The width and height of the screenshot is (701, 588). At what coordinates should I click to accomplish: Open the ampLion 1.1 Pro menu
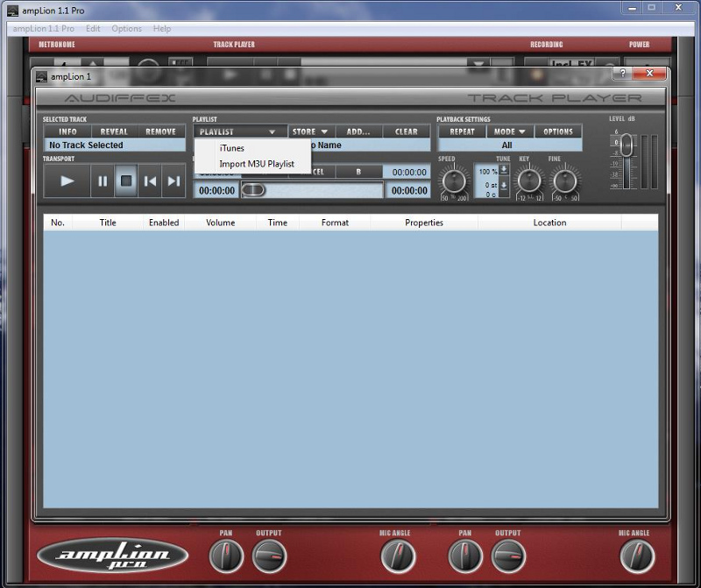tap(43, 29)
